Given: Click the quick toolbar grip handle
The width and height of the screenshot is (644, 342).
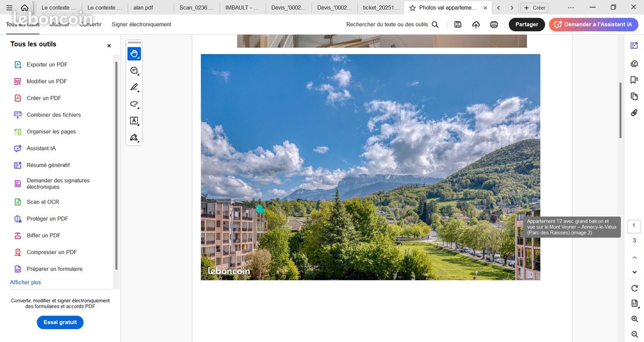Looking at the screenshot, I should pos(134,42).
